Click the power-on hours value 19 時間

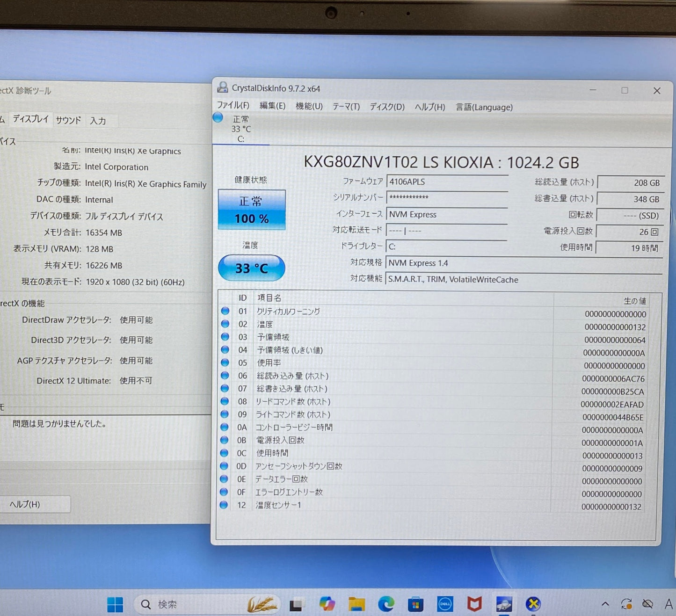[x=629, y=248]
